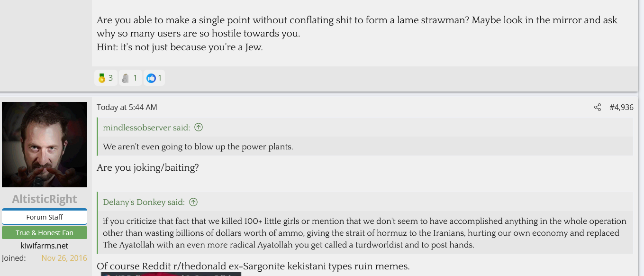The width and height of the screenshot is (644, 276).
Task: Open AltisticRight's avatar picture
Action: [x=45, y=145]
